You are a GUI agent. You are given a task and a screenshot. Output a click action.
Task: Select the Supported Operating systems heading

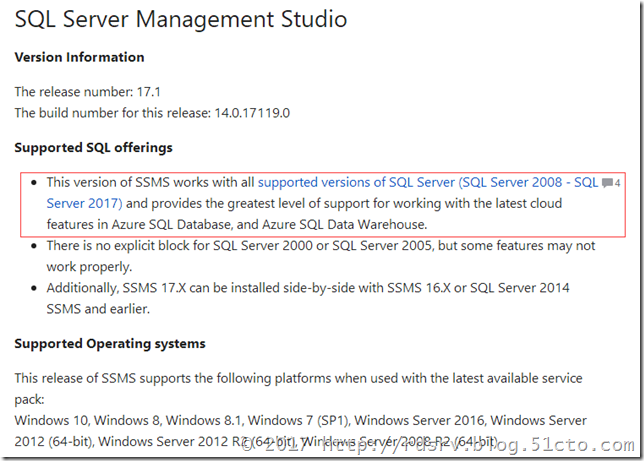point(110,343)
